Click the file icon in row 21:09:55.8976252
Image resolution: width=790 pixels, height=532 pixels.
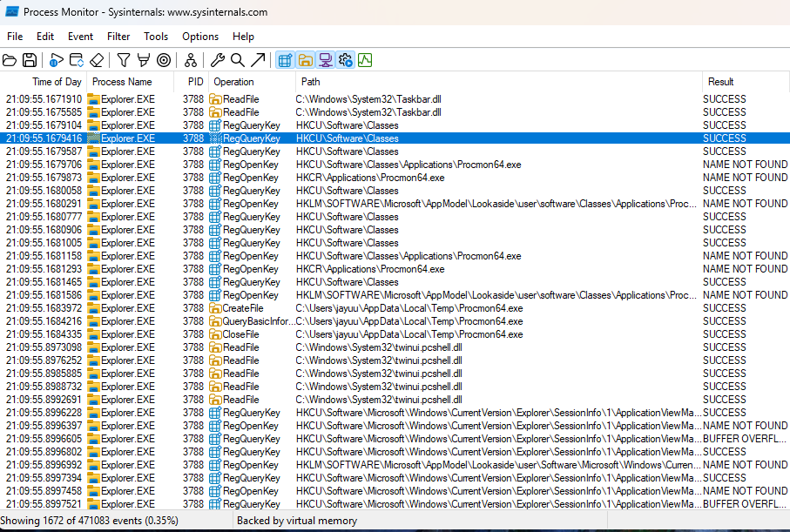point(215,360)
